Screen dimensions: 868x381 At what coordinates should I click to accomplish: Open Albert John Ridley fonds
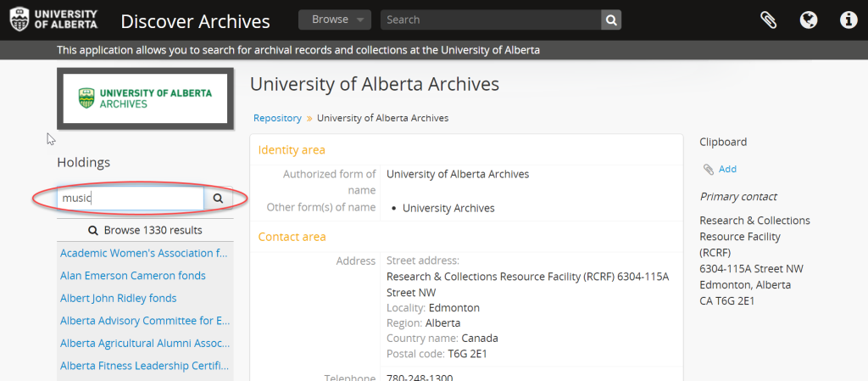119,299
